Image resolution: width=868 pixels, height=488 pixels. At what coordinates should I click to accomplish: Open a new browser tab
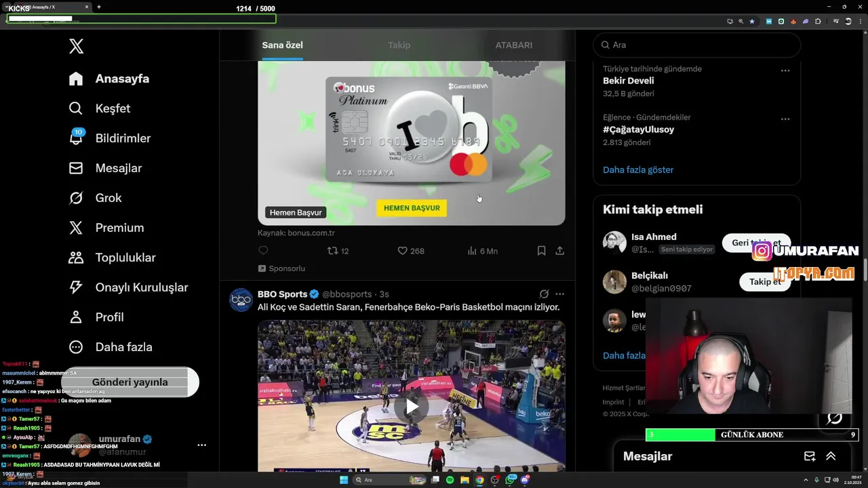tap(99, 7)
